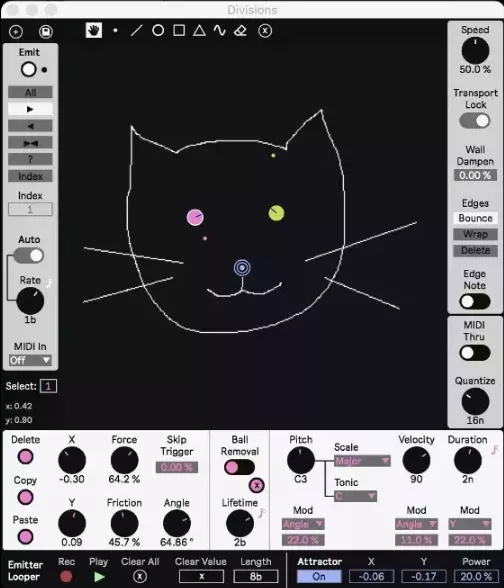This screenshot has height=588, width=504.
Task: Click the Velocity knob
Action: coord(416,460)
